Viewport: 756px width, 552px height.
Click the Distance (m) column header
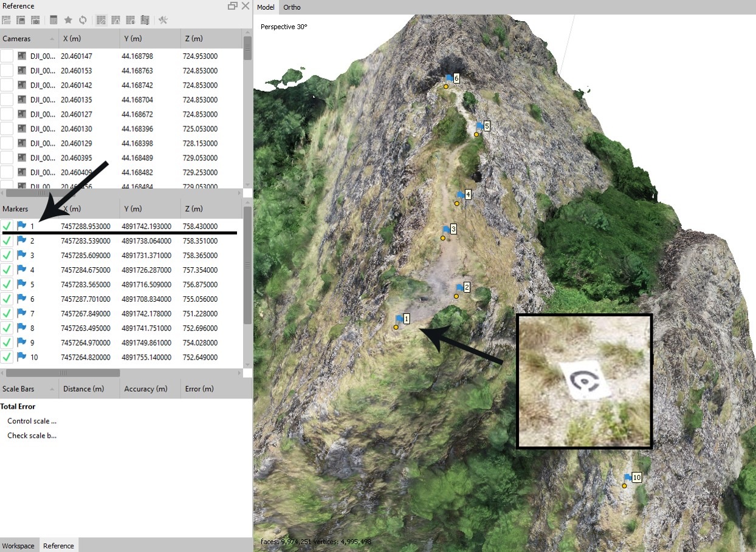tap(89, 389)
